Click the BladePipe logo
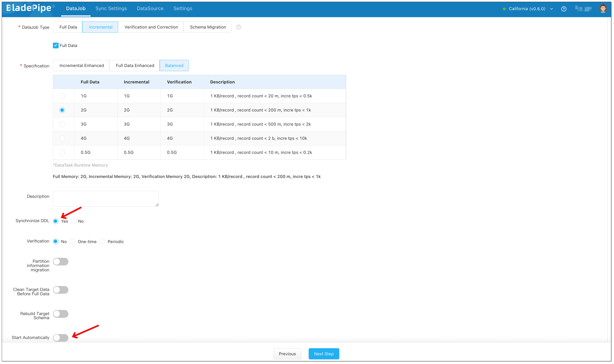 (x=29, y=8)
